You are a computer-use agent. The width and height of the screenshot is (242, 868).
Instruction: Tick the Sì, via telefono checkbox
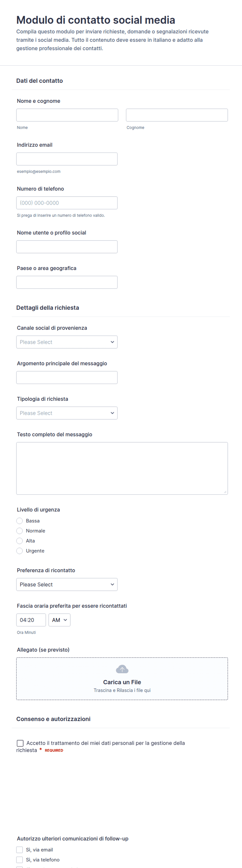point(20,860)
